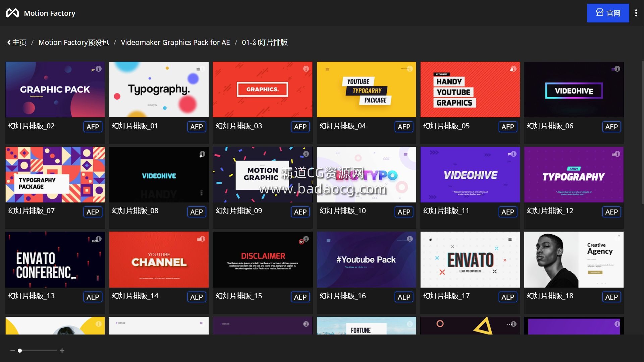Click the 幻灯片排版_09 label text
This screenshot has height=362, width=644.
pyautogui.click(x=239, y=211)
